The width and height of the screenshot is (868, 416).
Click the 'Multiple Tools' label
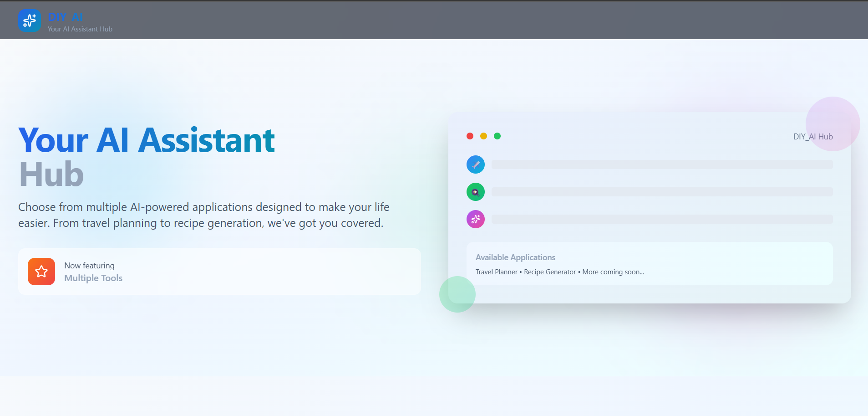click(x=93, y=278)
